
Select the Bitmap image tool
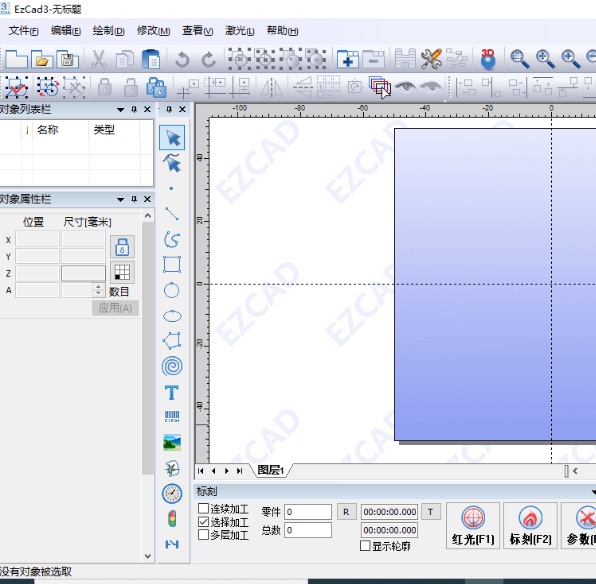[x=172, y=442]
